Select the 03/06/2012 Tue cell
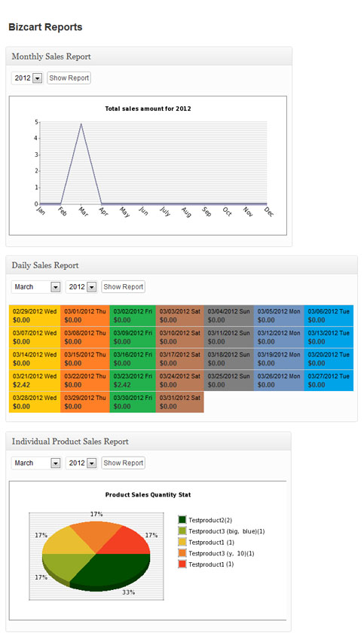The image size is (364, 642). pos(329,316)
